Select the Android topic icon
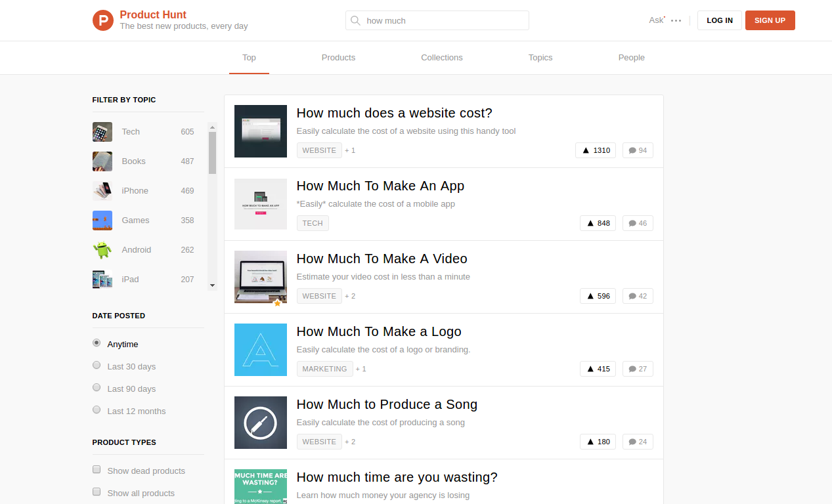The height and width of the screenshot is (504, 832). (102, 250)
